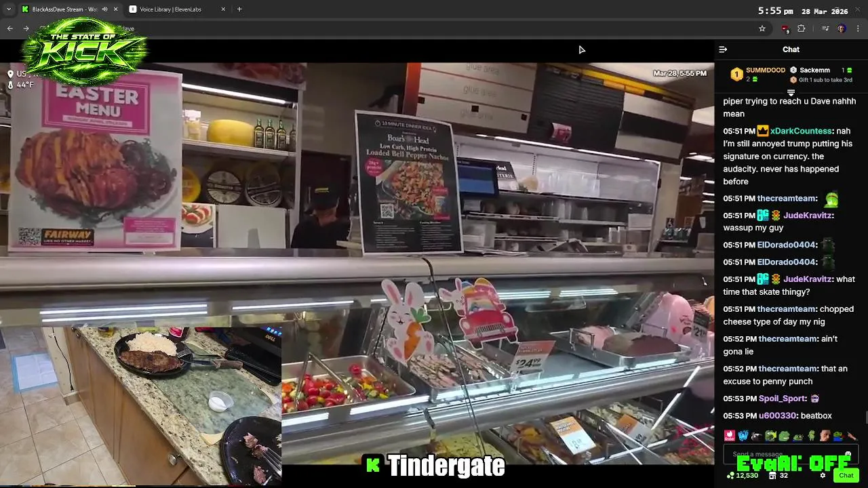868x488 pixels.
Task: Insert the bald man face emote
Action: (825, 436)
